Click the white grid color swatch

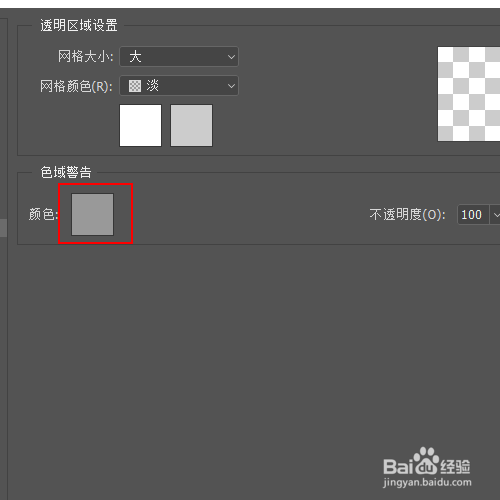click(140, 125)
